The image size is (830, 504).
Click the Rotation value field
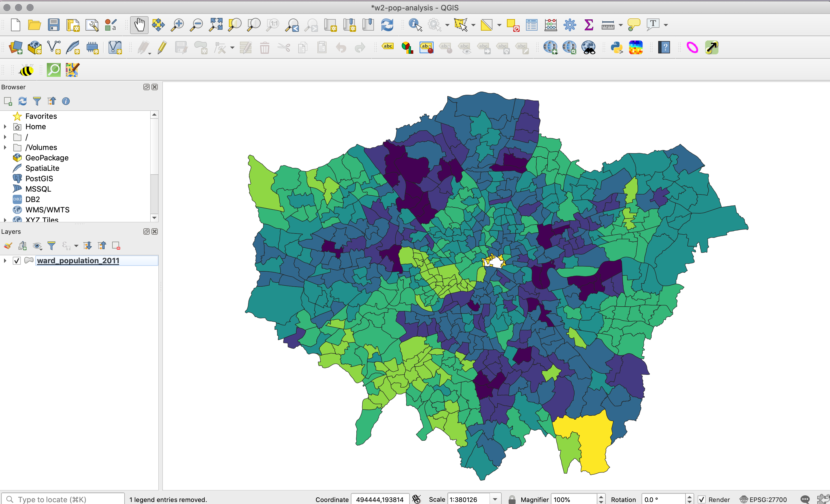coord(664,499)
